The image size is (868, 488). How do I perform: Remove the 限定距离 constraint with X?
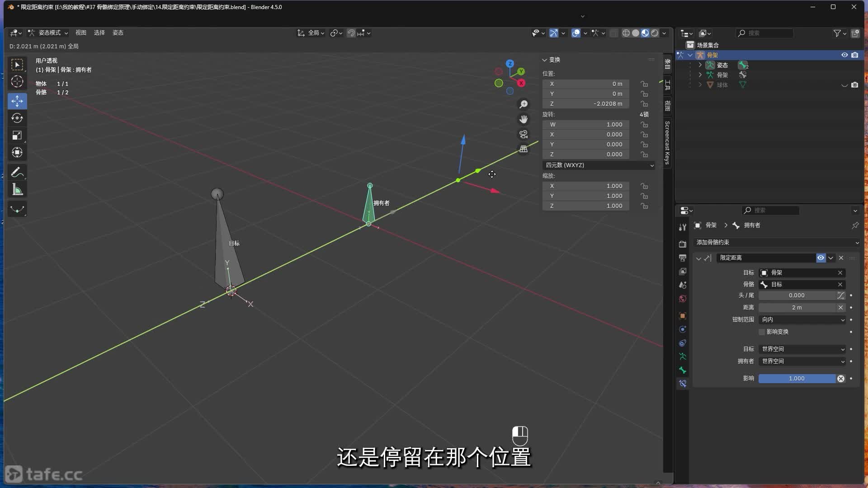(841, 258)
